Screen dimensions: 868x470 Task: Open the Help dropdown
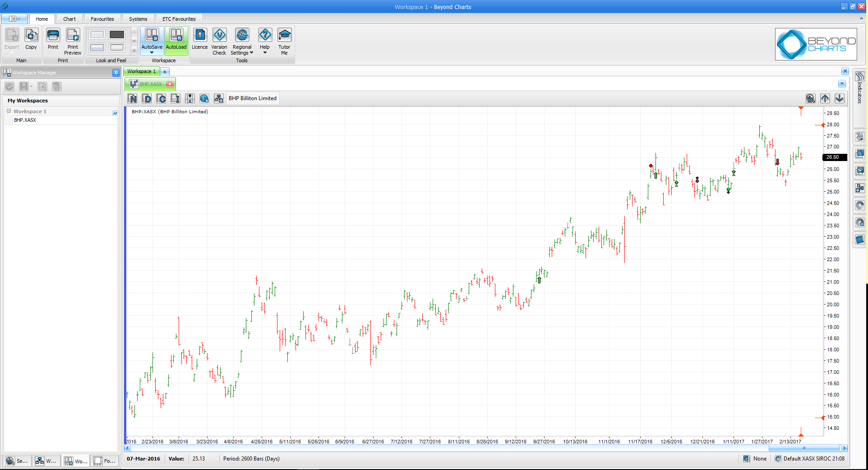point(265,41)
